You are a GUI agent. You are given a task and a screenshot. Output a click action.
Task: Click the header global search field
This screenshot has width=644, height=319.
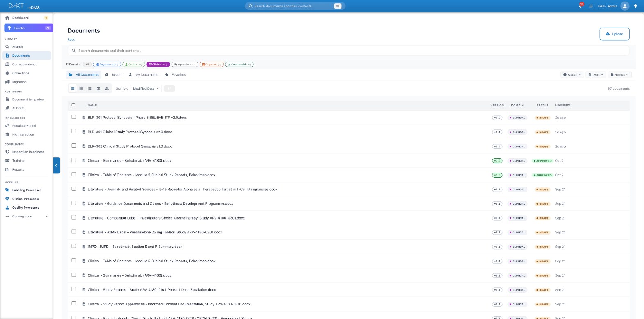[295, 6]
